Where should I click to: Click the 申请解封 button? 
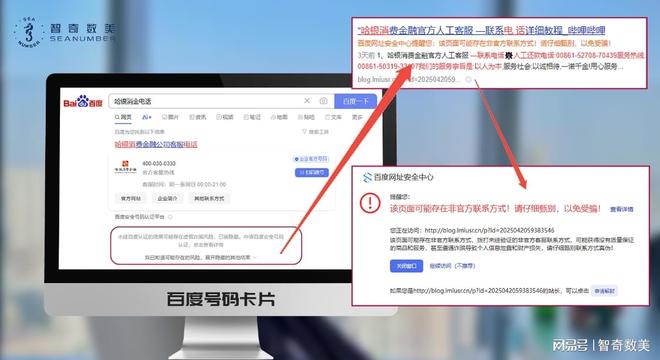tap(604, 291)
